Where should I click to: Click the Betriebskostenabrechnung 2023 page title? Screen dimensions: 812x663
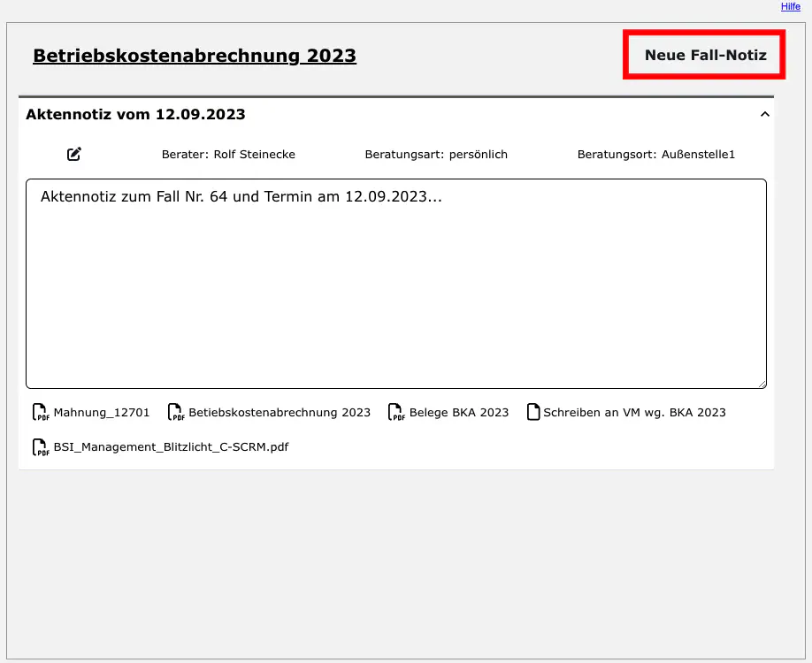click(195, 56)
